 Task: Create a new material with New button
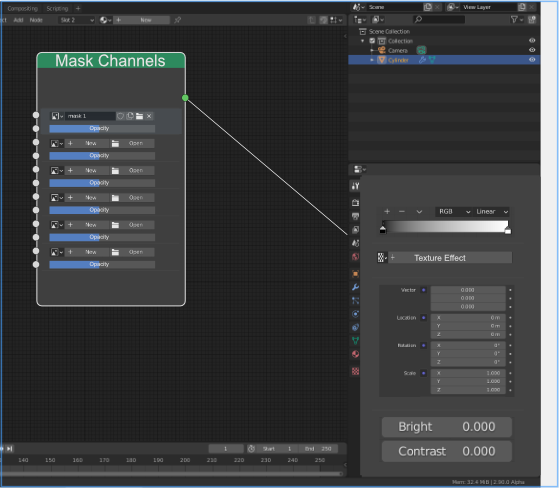(142, 20)
